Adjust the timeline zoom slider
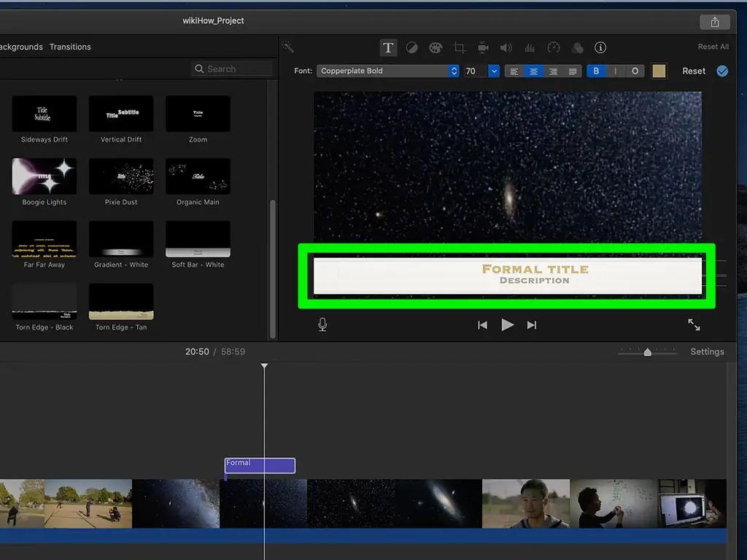Image resolution: width=747 pixels, height=560 pixels. (648, 352)
